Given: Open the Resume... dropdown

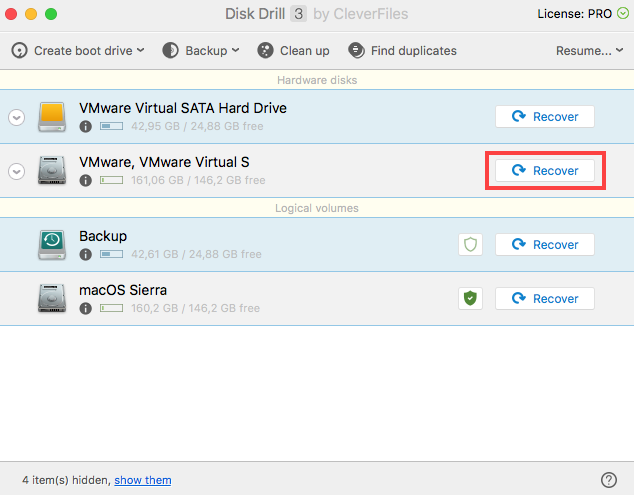Looking at the screenshot, I should click(x=590, y=51).
